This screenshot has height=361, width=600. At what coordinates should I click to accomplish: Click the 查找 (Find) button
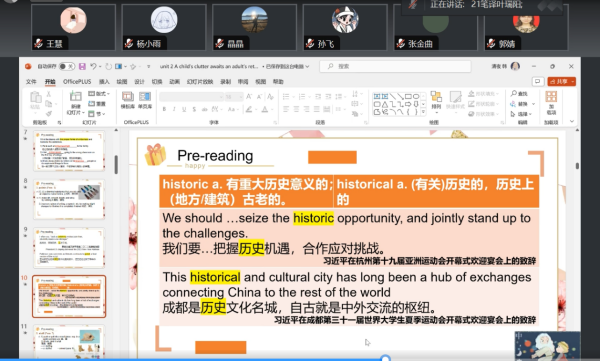tap(519, 94)
